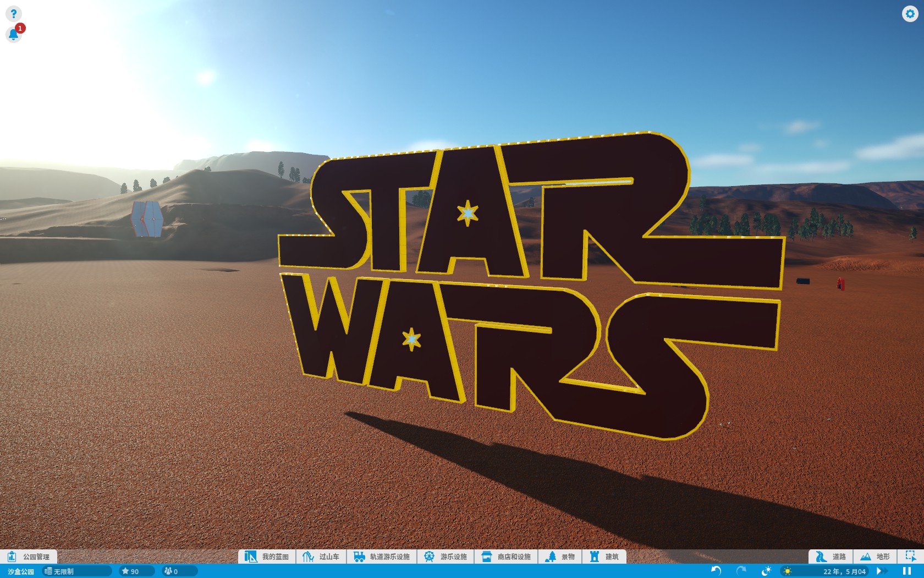This screenshot has height=578, width=924.
Task: Open the help question mark icon
Action: pyautogui.click(x=13, y=14)
